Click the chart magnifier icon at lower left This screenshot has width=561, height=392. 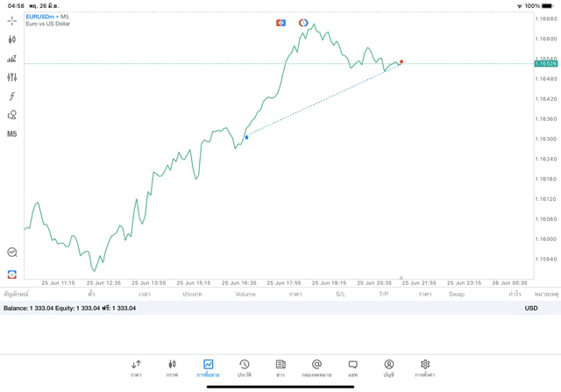point(12,253)
